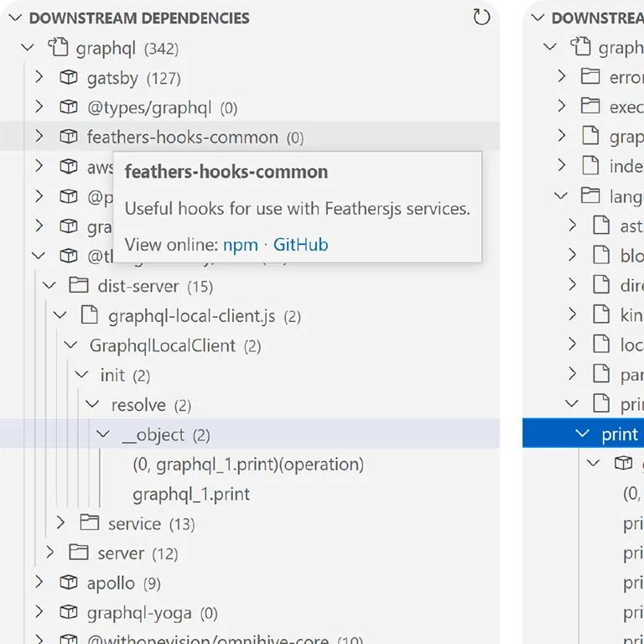Expand the server (12) folder
Screen dimensions: 644x644
tap(49, 553)
